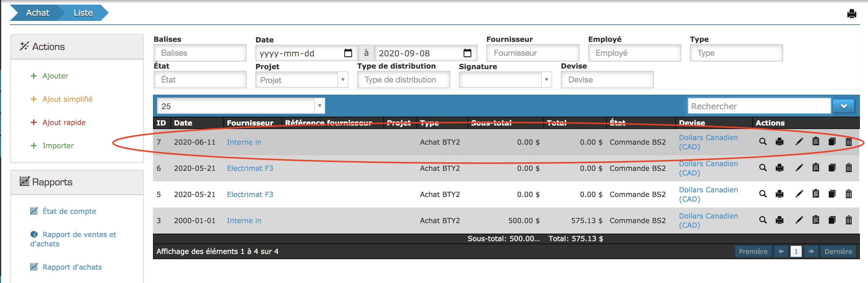The image size is (868, 283).
Task: Go to the Achat breadcrumb
Action: [x=38, y=13]
